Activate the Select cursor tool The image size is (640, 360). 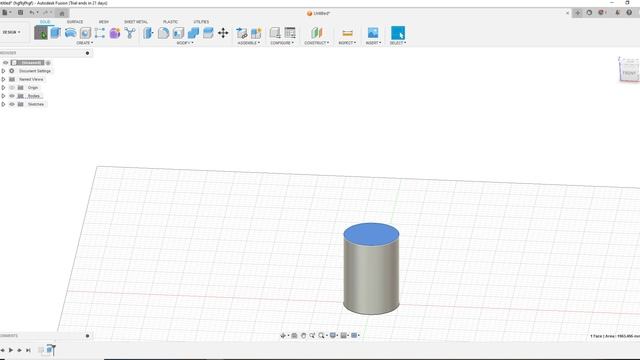[x=398, y=33]
